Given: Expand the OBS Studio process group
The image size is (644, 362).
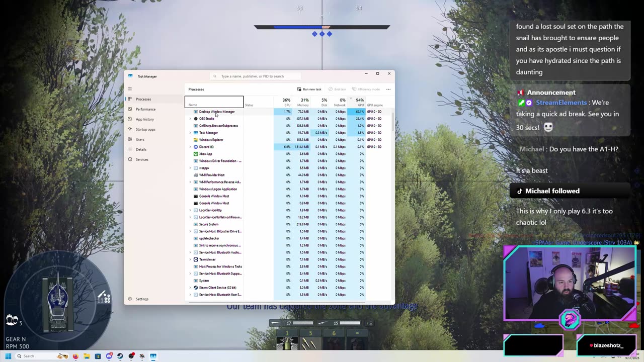Looking at the screenshot, I should point(190,119).
